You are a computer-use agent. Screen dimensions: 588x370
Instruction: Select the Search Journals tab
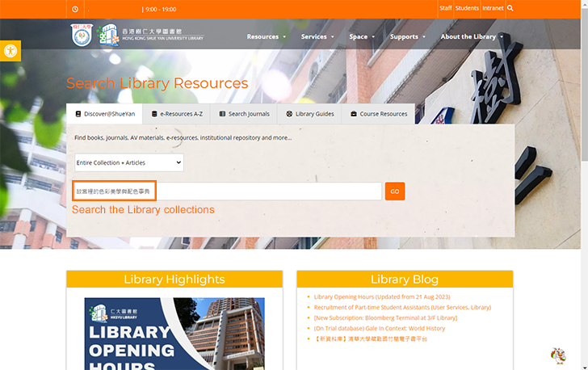coord(244,114)
